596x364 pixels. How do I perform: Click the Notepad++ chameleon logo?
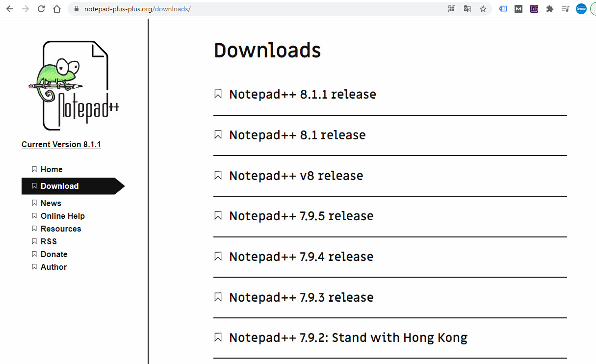74,85
